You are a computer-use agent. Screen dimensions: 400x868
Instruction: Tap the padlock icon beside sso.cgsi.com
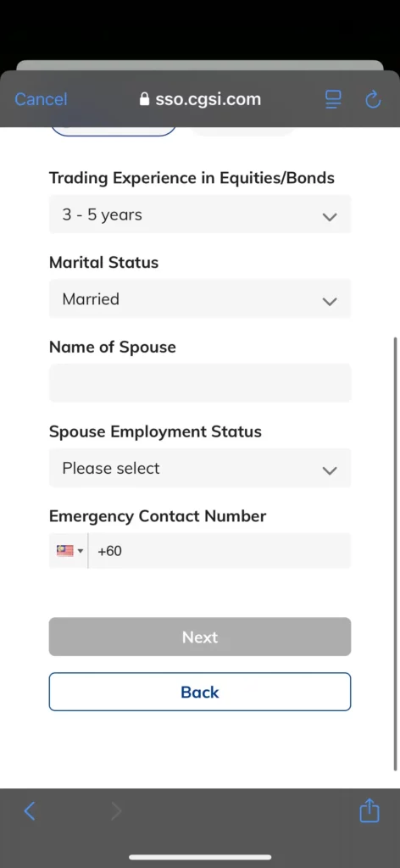click(144, 99)
